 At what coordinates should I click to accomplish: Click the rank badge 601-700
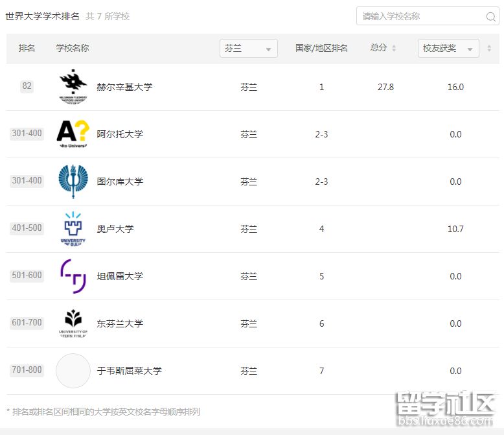tap(27, 322)
